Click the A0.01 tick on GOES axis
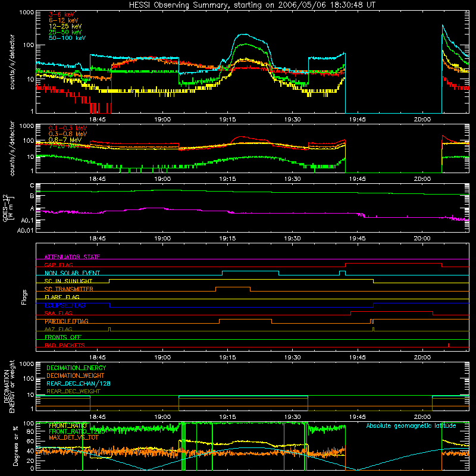This screenshot has width=476, height=476. 26,230
